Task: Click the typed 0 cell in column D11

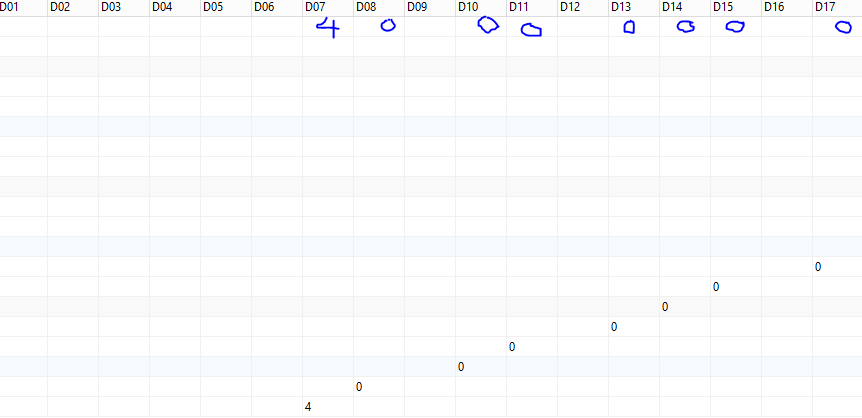Action: (532, 347)
